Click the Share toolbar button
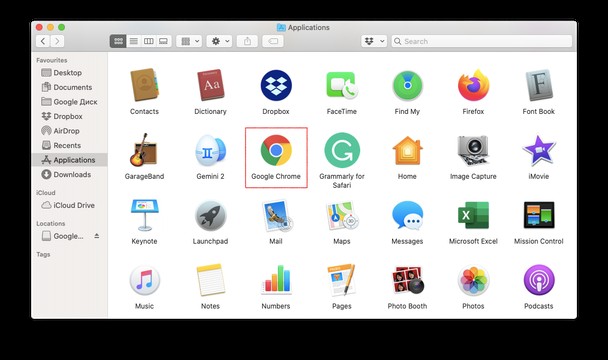 [247, 41]
